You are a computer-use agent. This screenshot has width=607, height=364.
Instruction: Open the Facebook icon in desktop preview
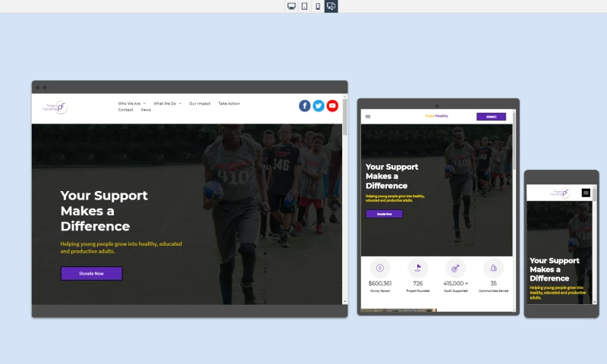304,106
